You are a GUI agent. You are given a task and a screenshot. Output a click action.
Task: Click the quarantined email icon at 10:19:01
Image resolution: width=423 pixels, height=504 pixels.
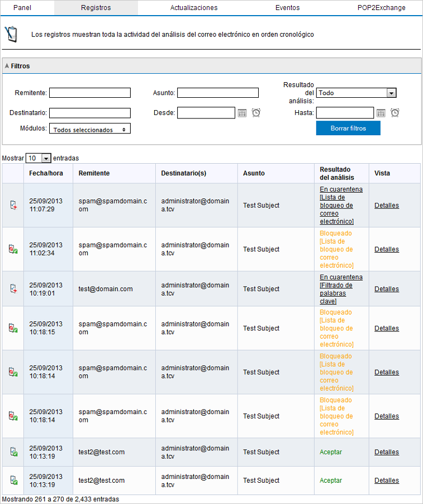click(13, 289)
